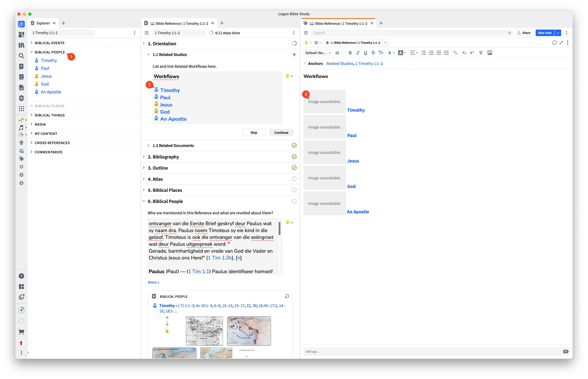Expand the Biblical Events section

(x=31, y=43)
